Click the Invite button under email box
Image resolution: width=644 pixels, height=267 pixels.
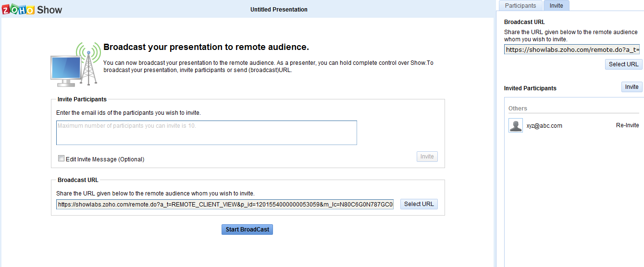(x=427, y=157)
